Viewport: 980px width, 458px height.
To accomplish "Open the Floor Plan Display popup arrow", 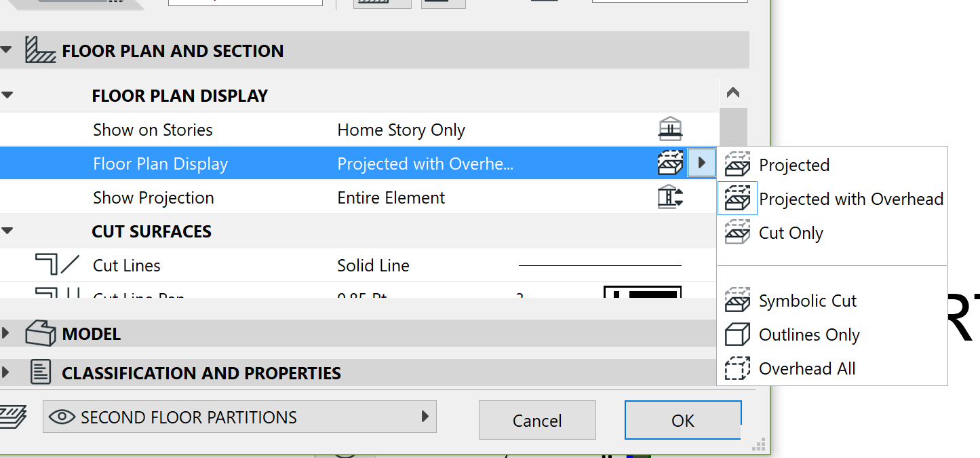I will tap(702, 164).
